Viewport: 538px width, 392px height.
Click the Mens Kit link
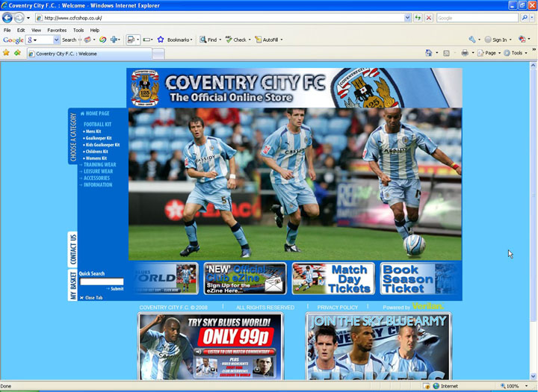(x=93, y=131)
